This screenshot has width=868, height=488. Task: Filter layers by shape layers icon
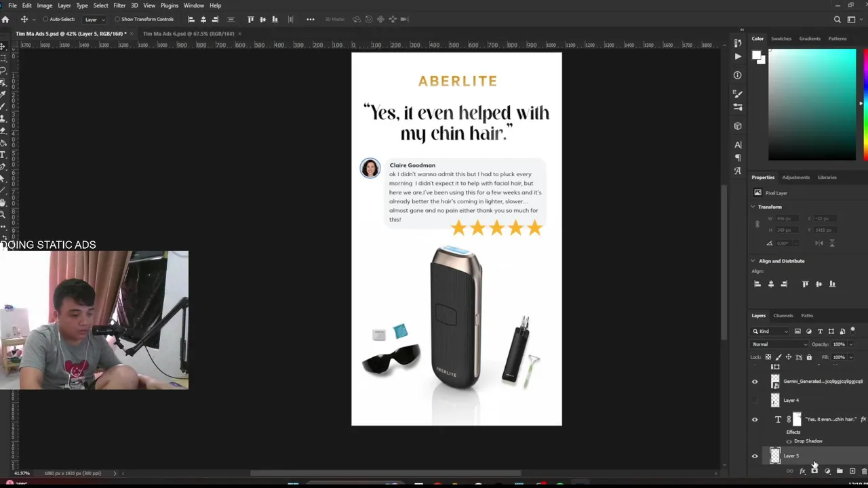coord(831,331)
